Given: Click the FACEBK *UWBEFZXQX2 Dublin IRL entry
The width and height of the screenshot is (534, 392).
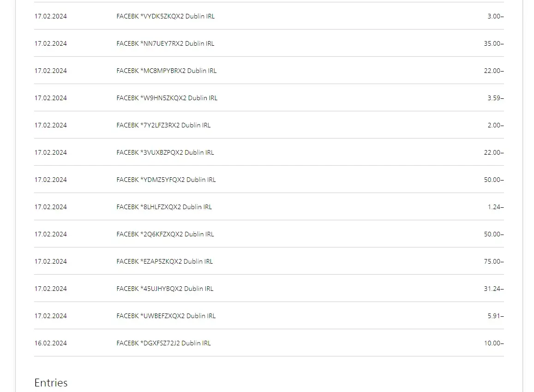Looking at the screenshot, I should (x=166, y=316).
